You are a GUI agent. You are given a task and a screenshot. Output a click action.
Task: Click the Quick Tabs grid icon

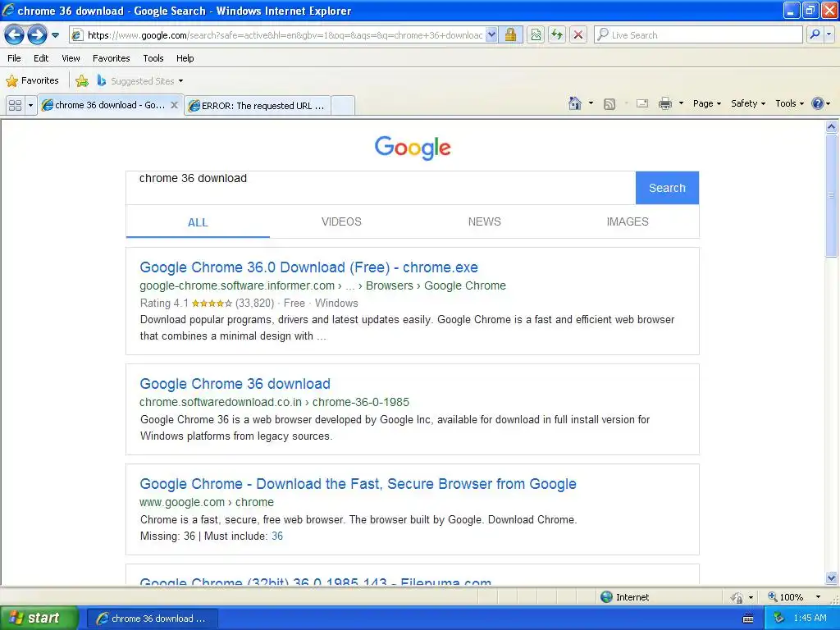[15, 106]
